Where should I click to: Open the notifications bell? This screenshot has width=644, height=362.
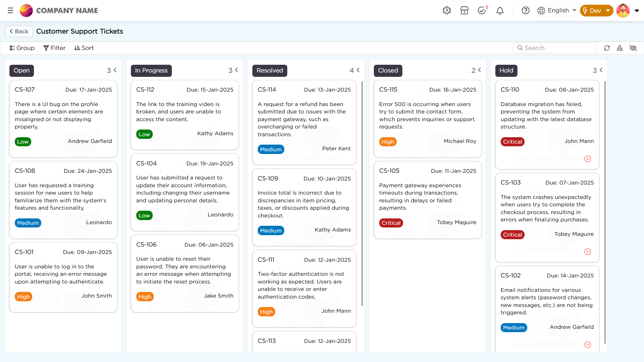click(x=500, y=11)
